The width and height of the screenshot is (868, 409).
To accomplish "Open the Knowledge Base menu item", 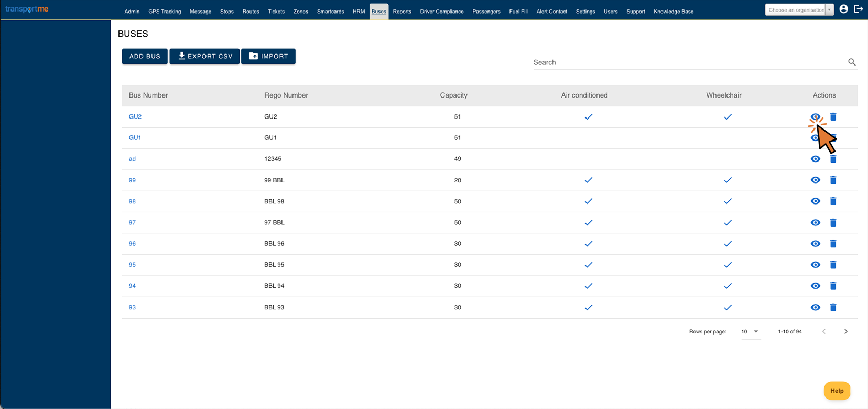I will (x=674, y=12).
